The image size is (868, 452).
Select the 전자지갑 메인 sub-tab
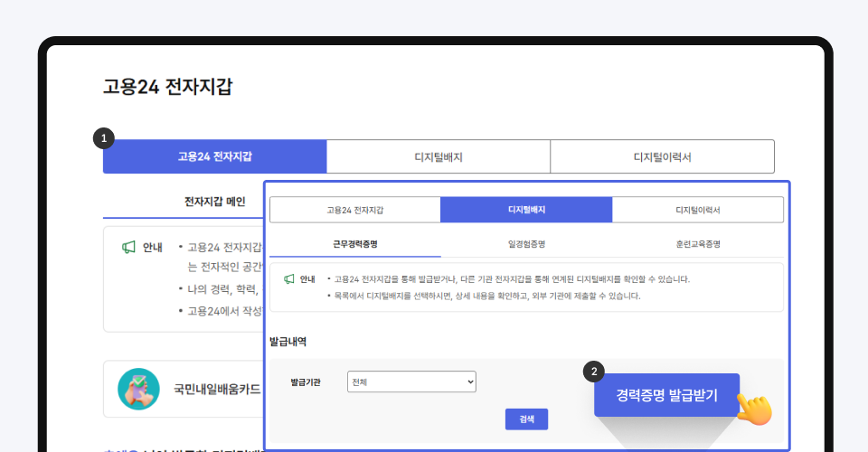point(215,202)
